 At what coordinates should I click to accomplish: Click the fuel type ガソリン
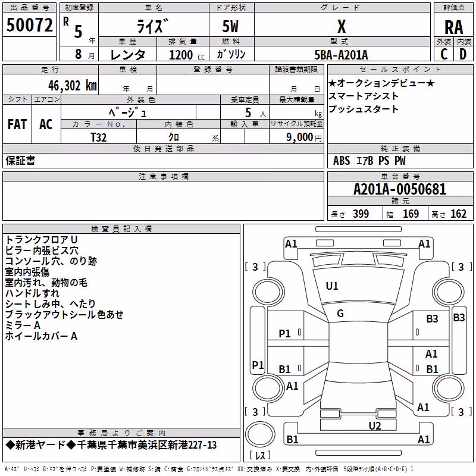pos(231,54)
